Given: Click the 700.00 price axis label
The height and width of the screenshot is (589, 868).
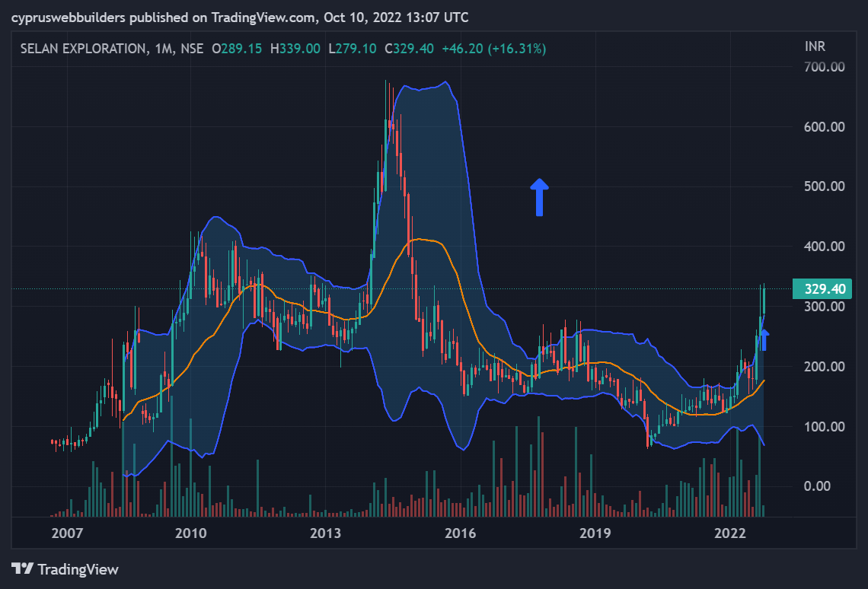Looking at the screenshot, I should click(x=825, y=67).
